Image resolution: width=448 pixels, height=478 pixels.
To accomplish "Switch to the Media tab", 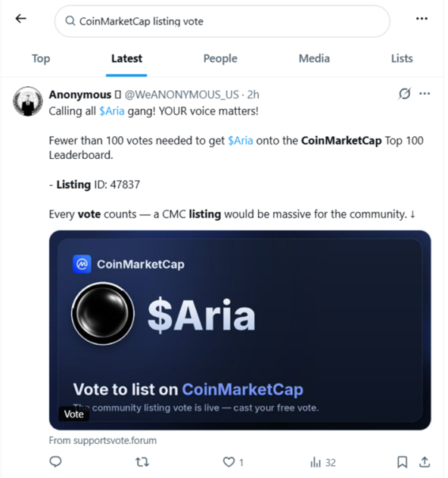I will 314,58.
